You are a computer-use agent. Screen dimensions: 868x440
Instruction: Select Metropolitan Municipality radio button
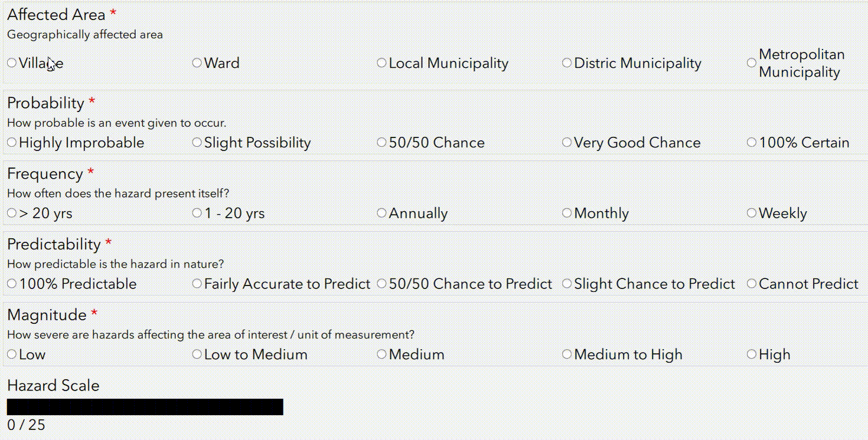[x=752, y=63]
